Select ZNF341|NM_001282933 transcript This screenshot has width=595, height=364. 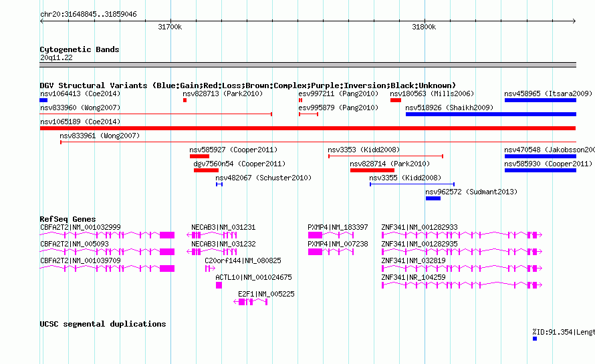[462, 235]
